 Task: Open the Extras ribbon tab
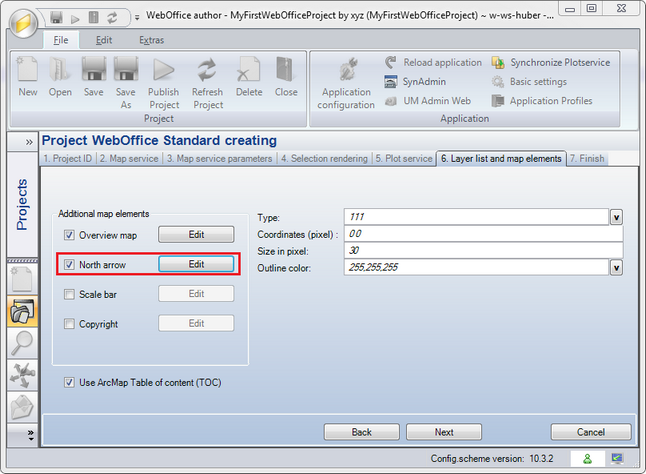[151, 40]
